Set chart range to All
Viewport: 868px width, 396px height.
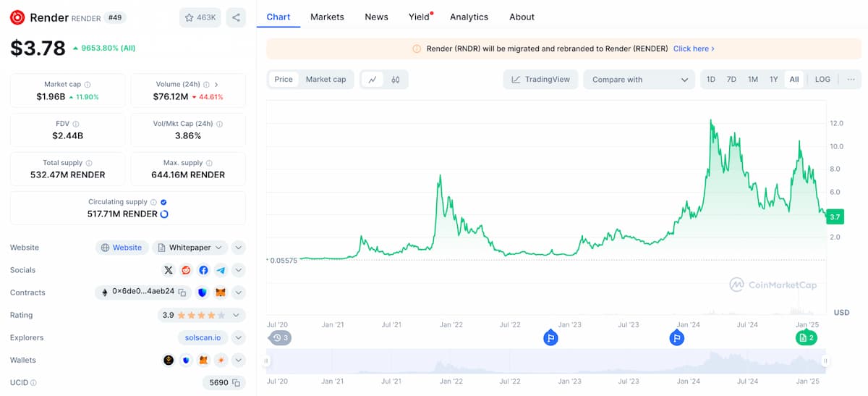point(794,80)
